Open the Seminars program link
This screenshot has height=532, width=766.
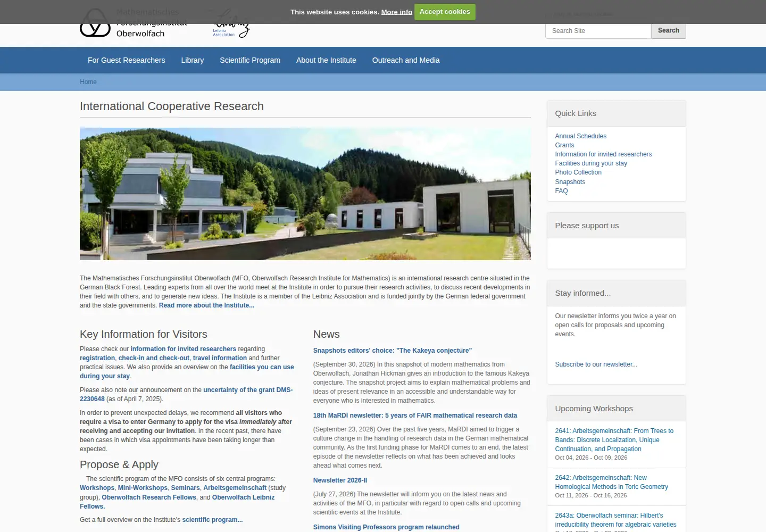(186, 488)
